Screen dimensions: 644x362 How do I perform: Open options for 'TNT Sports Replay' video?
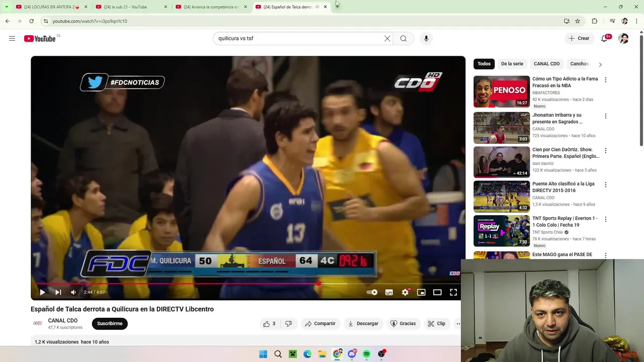pyautogui.click(x=606, y=219)
